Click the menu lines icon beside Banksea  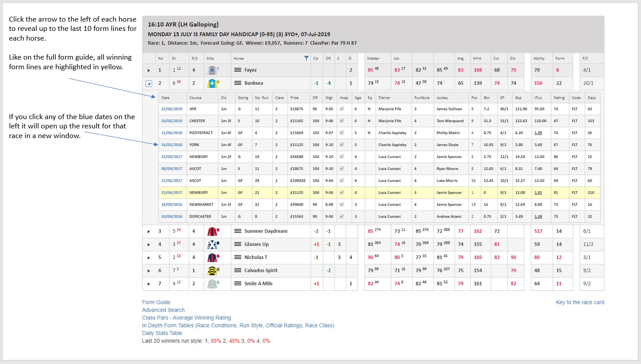237,83
